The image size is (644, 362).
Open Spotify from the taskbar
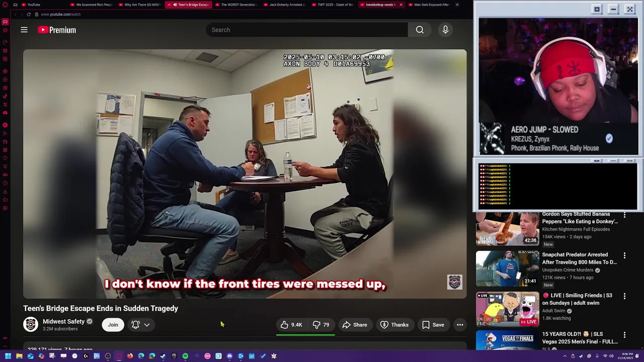(x=185, y=356)
